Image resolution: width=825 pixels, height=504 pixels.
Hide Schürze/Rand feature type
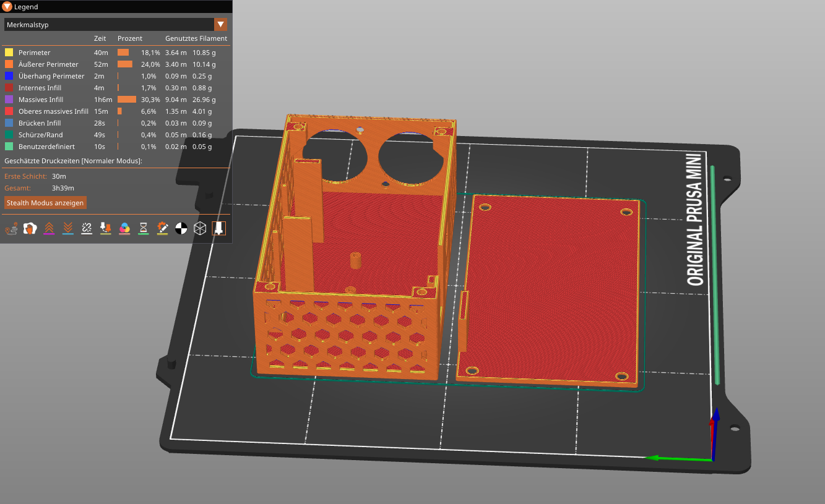[40, 135]
